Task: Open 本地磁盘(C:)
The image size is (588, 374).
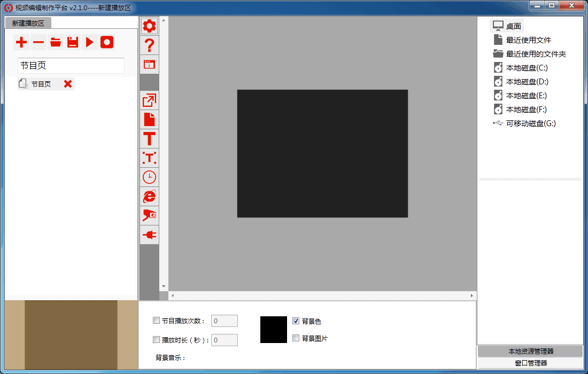Action: point(521,68)
